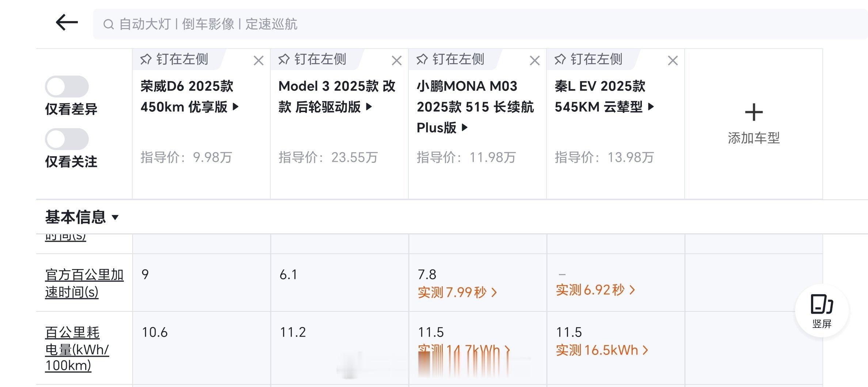
Task: Click the plus icon to add a car
Action: click(754, 112)
